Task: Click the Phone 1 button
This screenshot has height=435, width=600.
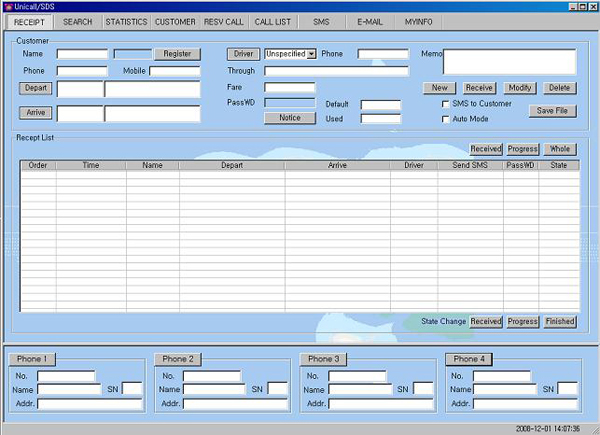Action: (x=33, y=359)
